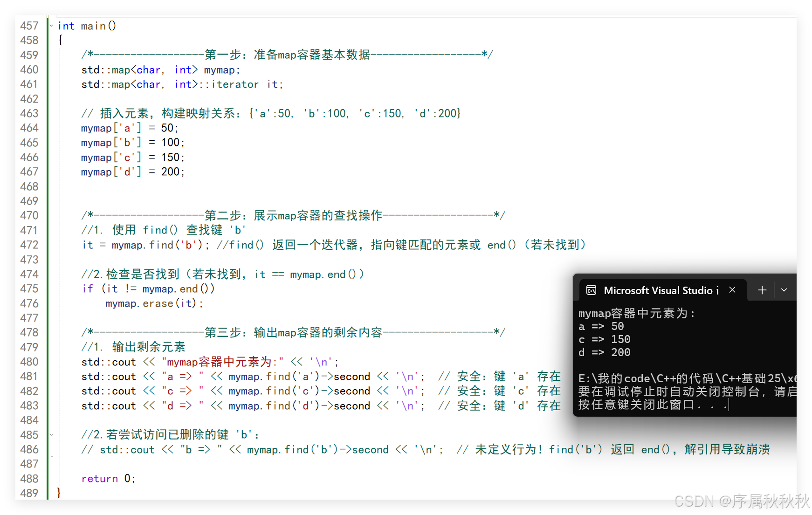Click the mymap.erase(it) statement
812x515 pixels.
pos(154,303)
